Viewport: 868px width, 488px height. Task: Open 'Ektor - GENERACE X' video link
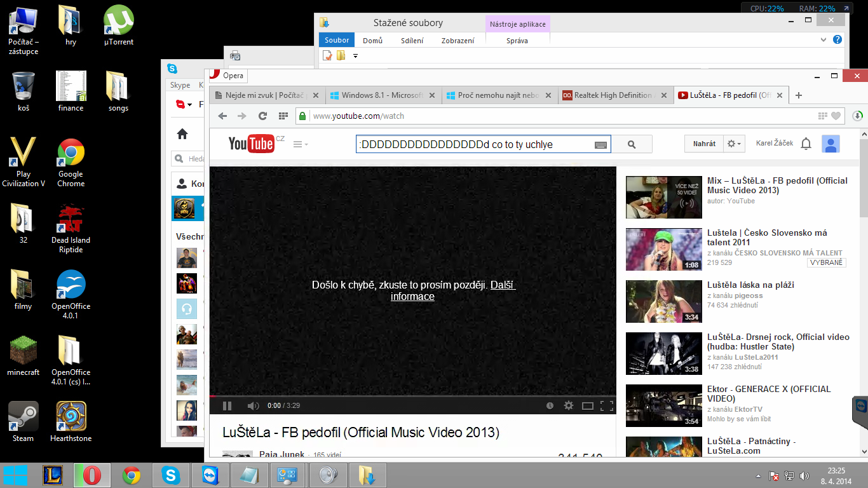pos(769,394)
